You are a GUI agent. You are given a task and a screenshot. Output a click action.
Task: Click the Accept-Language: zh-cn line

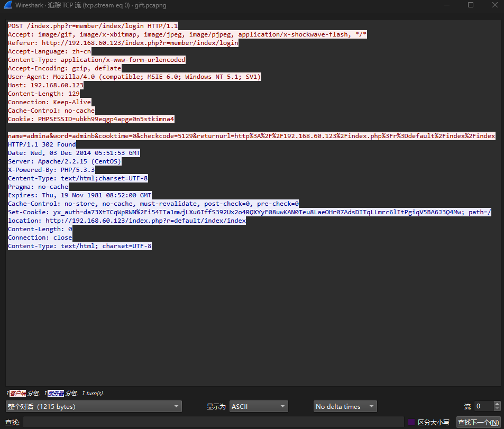pyautogui.click(x=50, y=51)
